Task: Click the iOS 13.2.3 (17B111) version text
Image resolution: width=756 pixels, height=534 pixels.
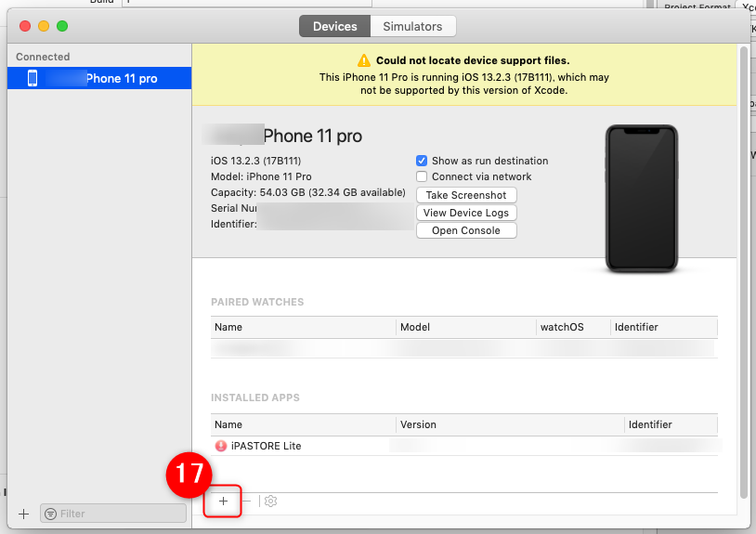Action: click(255, 161)
